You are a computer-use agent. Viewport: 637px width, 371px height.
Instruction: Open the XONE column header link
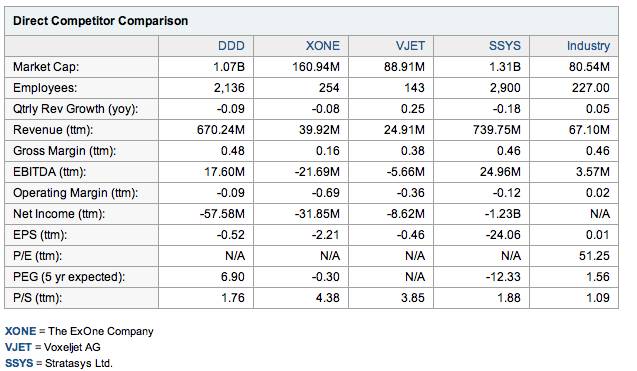click(323, 46)
